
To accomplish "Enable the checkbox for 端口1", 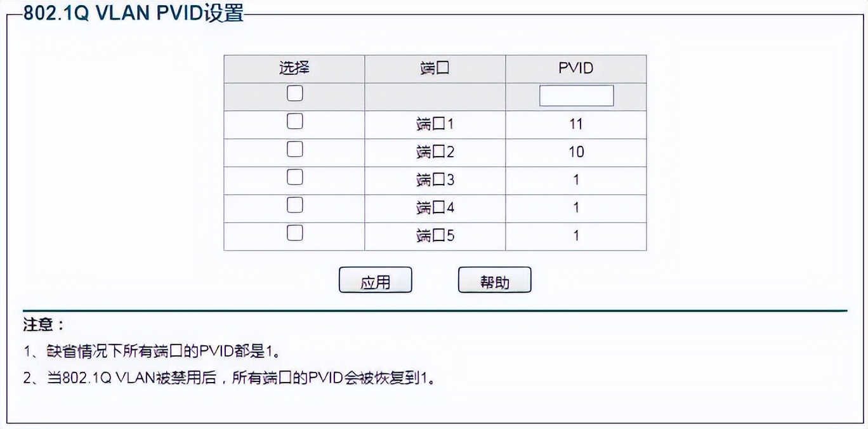I will tap(294, 121).
